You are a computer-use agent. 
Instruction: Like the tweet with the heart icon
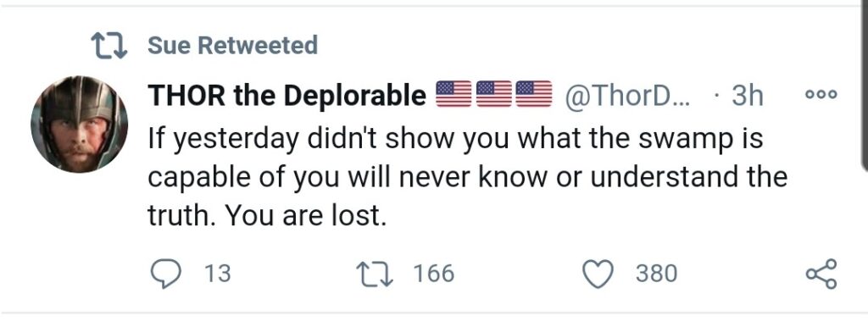point(598,274)
